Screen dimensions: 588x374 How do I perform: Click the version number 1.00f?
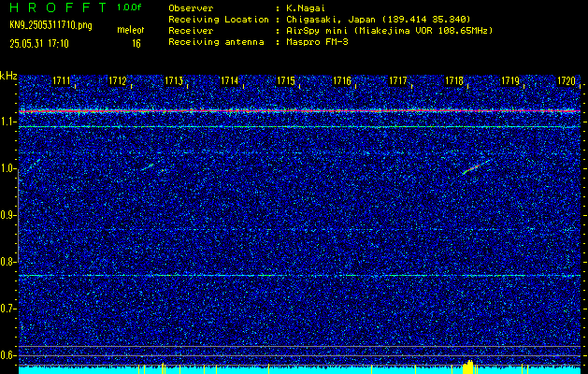point(129,7)
